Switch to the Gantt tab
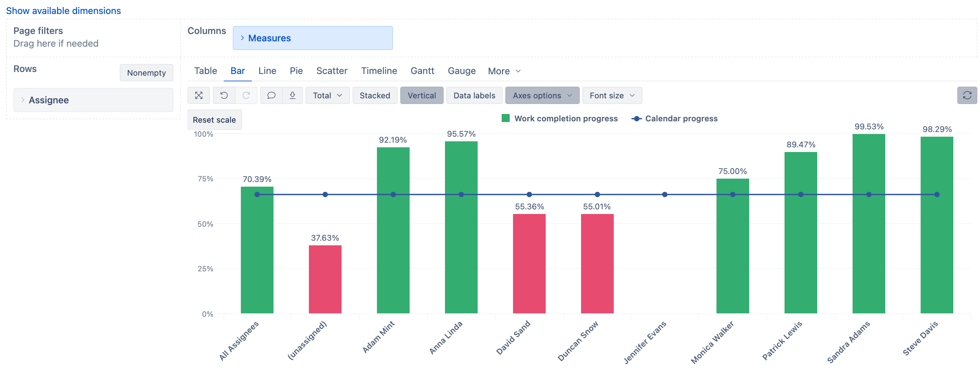This screenshot has height=380, width=980. click(422, 71)
